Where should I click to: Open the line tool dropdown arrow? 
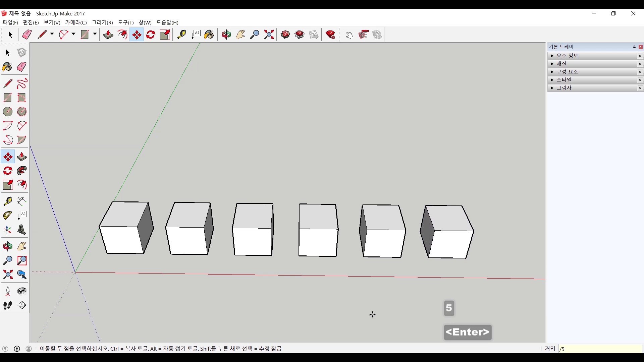52,34
